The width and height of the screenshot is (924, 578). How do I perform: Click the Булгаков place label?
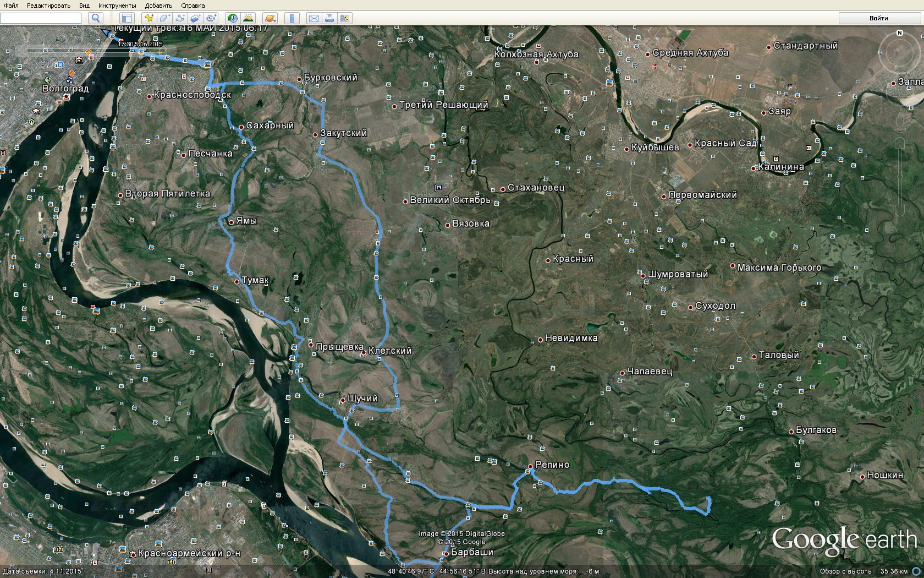point(816,430)
